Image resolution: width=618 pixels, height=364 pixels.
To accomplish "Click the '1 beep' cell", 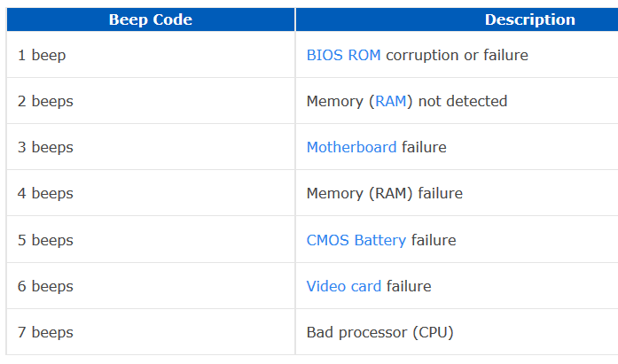I will tap(151, 55).
